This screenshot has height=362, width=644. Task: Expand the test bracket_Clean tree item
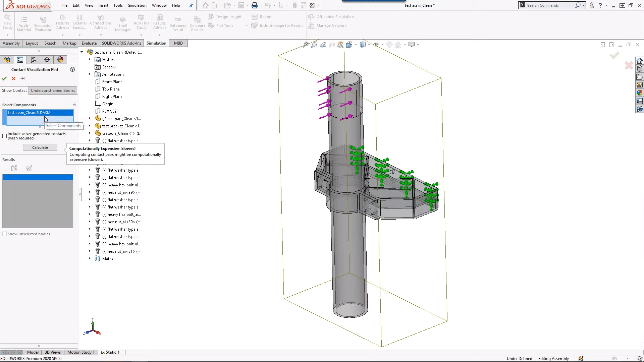point(89,126)
